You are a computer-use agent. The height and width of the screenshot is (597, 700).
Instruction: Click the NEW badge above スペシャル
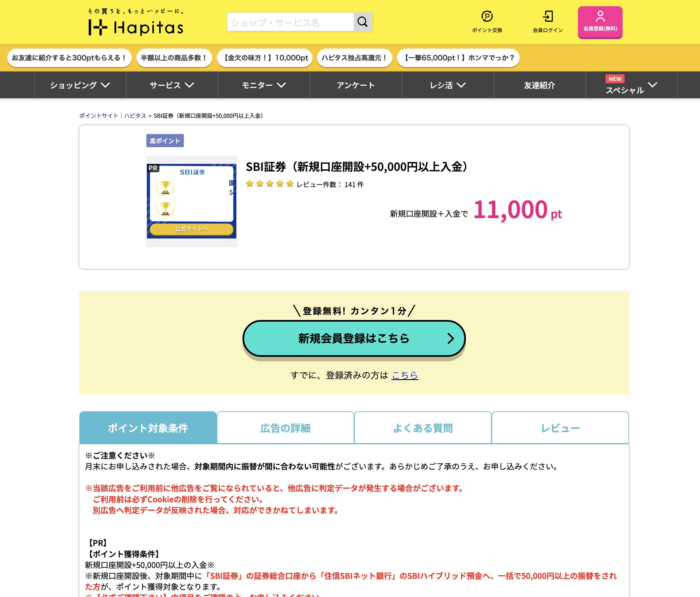pos(615,79)
